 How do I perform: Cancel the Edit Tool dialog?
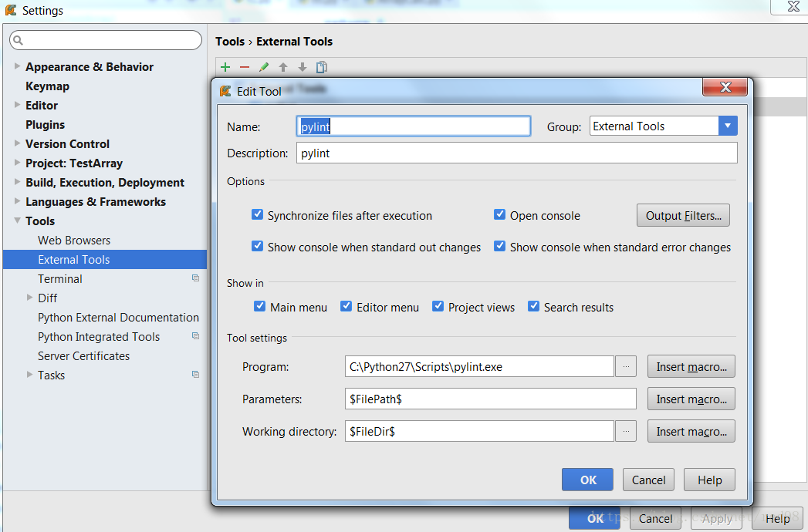(648, 480)
